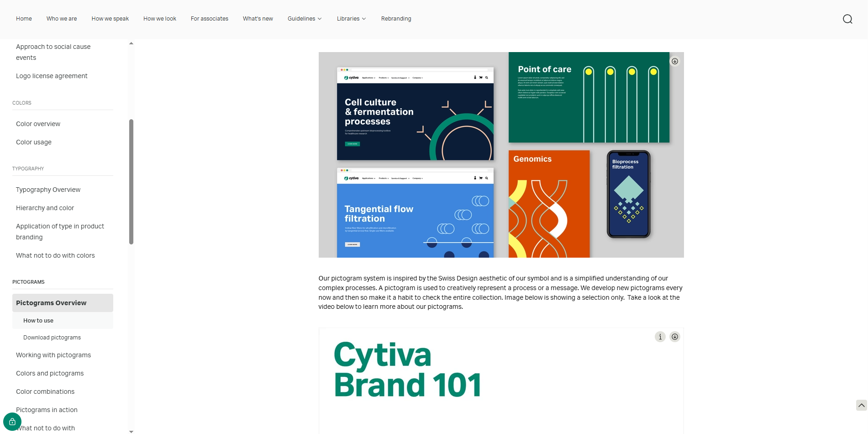868x434 pixels.
Task: Click the Cytiva Brand 101 video thumbnail
Action: point(500,380)
